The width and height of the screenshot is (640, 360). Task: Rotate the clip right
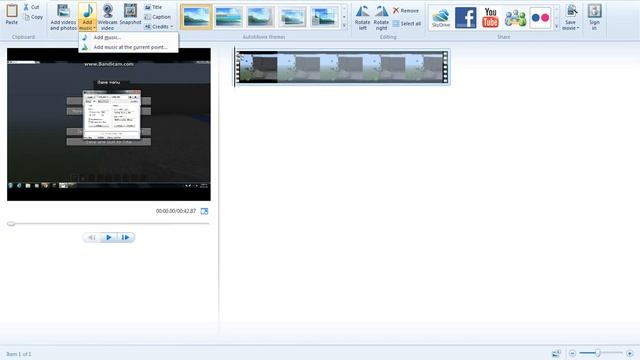click(x=381, y=18)
